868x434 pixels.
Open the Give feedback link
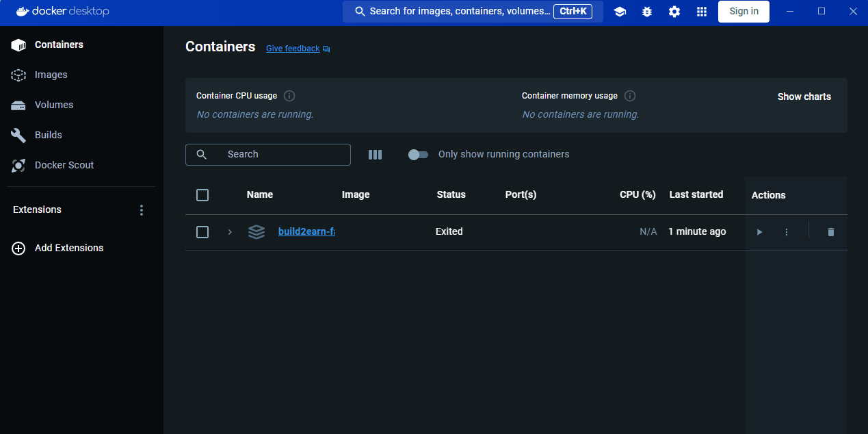pyautogui.click(x=293, y=48)
